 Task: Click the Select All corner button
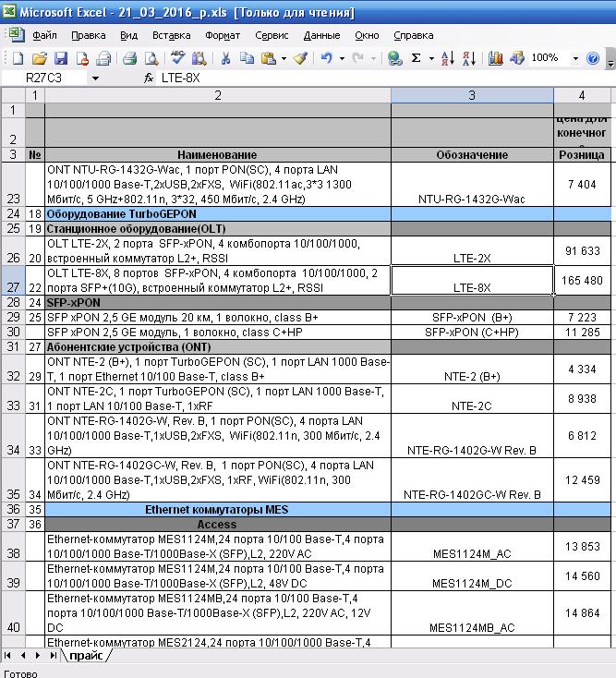coord(13,95)
